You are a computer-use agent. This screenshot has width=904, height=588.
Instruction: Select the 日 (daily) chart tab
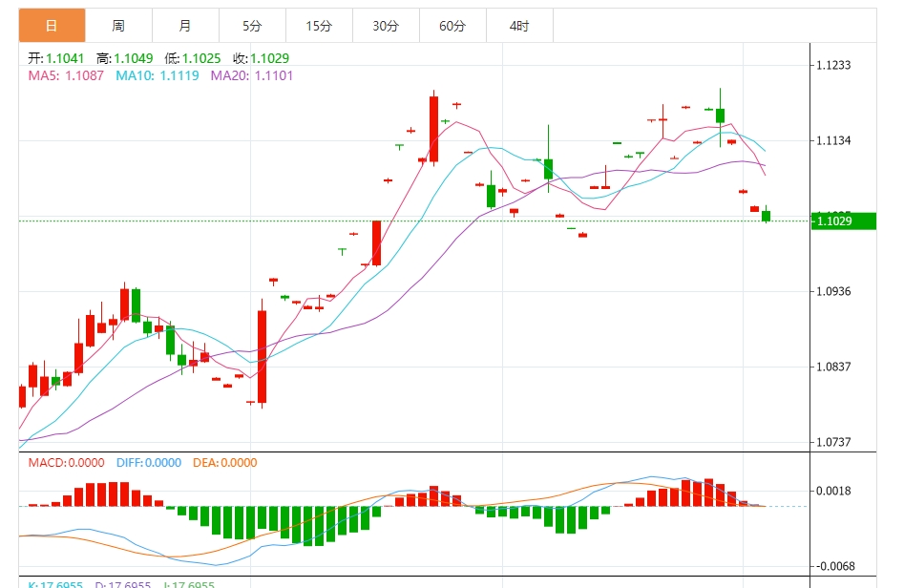point(52,26)
